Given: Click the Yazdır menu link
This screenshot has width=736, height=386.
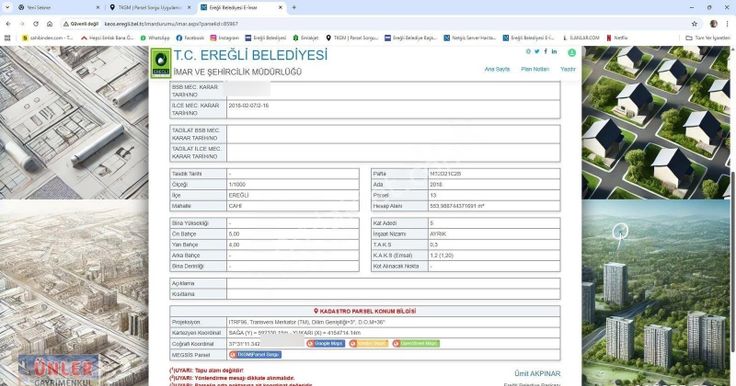Looking at the screenshot, I should [567, 69].
